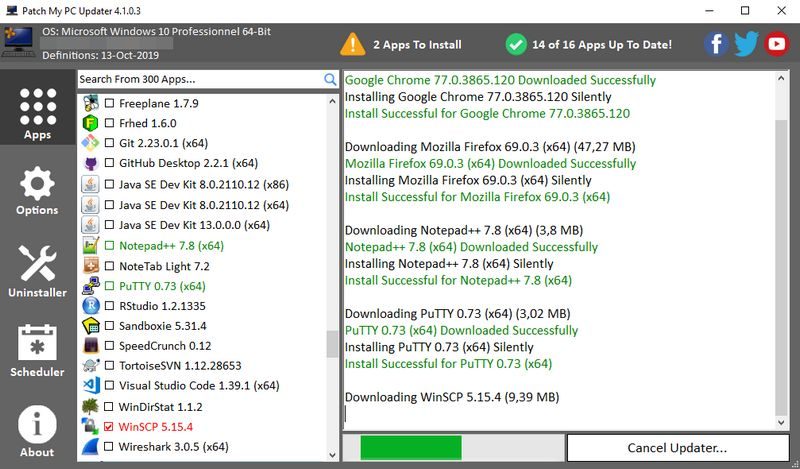800x469 pixels.
Task: Click the Cancel Updater button
Action: click(678, 448)
